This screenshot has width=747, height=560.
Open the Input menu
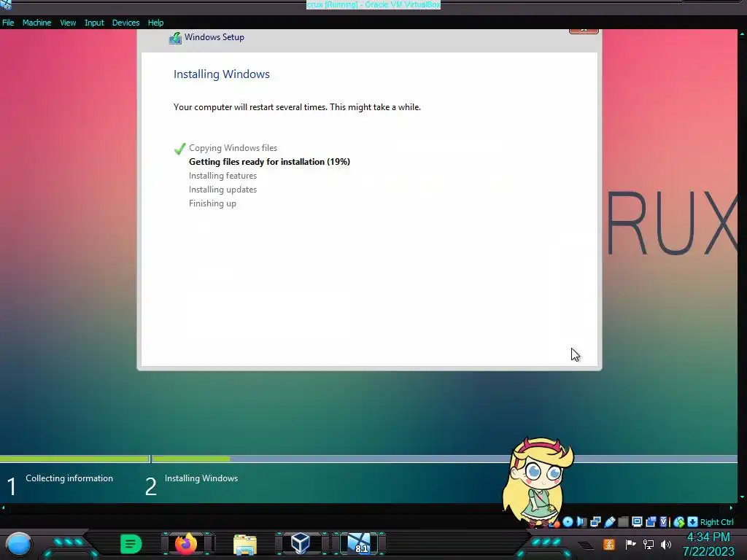tap(94, 23)
